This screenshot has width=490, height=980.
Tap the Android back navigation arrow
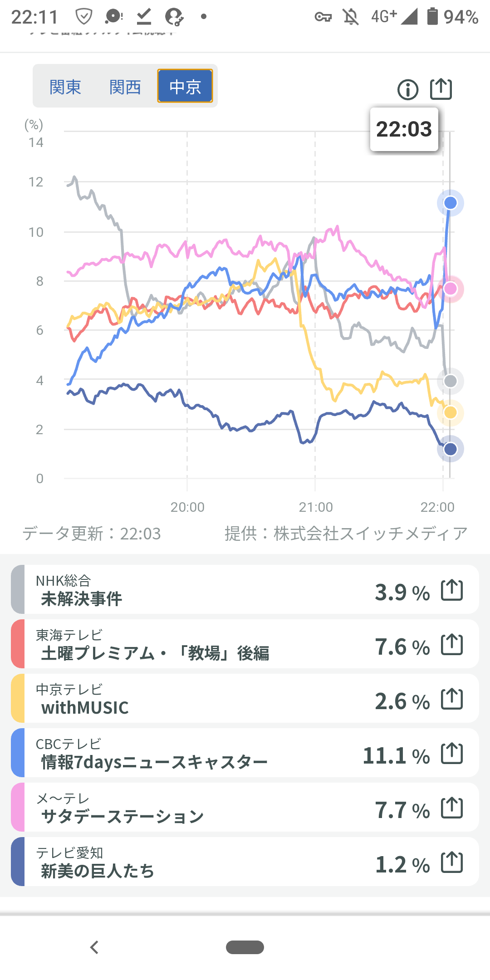coord(94,947)
